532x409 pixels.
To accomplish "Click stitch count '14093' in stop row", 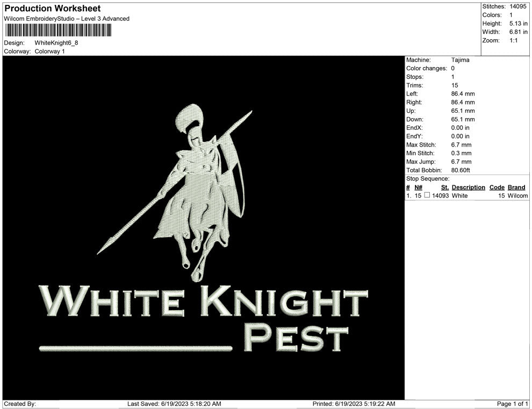I will click(x=440, y=195).
